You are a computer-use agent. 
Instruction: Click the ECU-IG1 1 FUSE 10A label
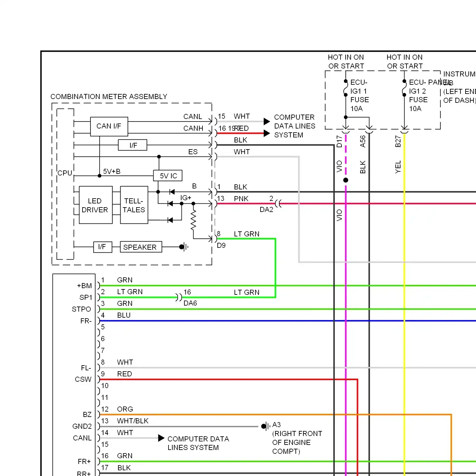[360, 96]
